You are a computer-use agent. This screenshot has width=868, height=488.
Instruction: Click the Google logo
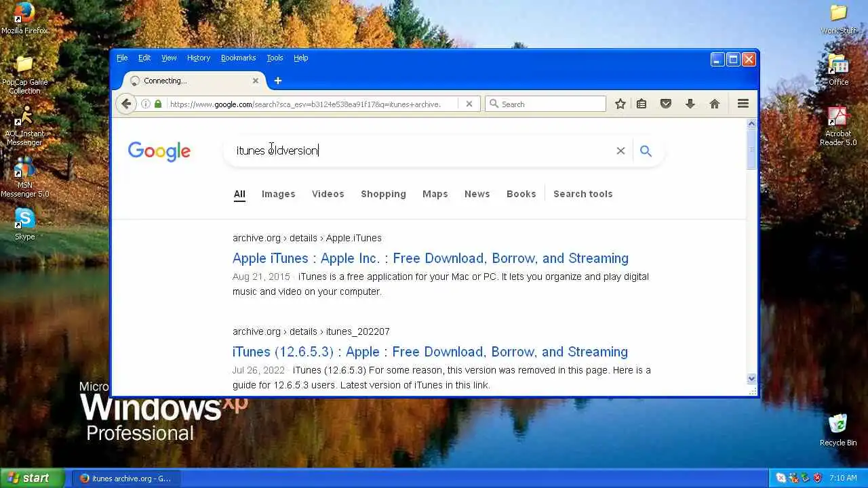[x=159, y=152]
